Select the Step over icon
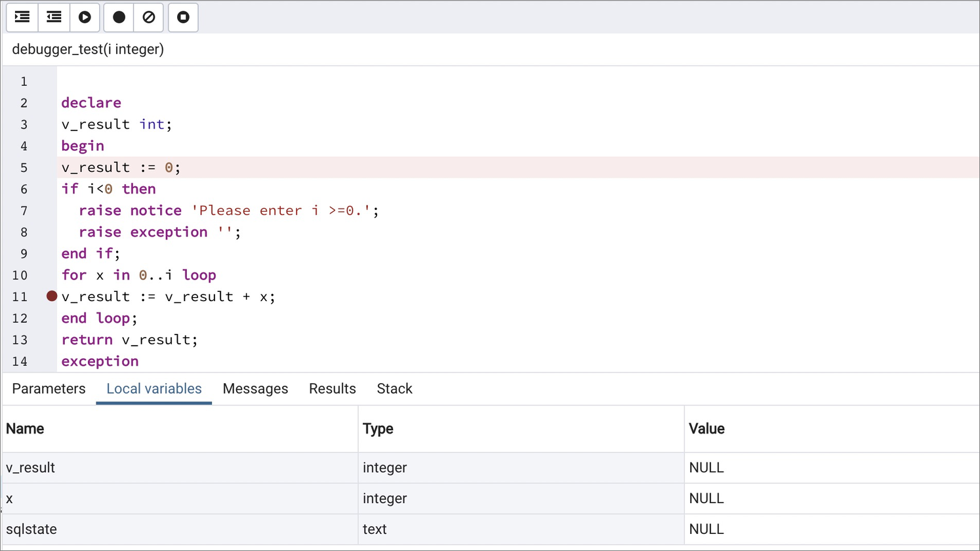 tap(53, 18)
